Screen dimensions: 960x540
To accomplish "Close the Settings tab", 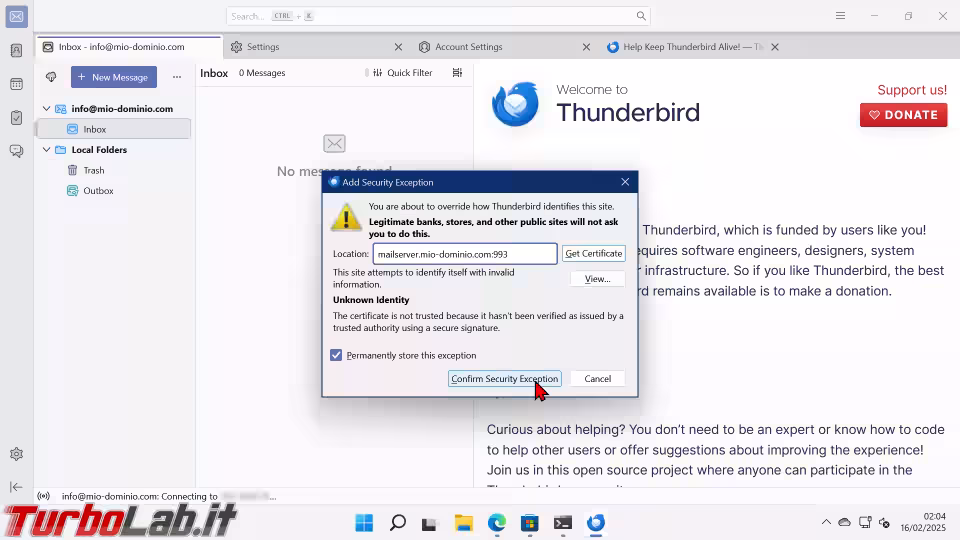I will coord(399,47).
